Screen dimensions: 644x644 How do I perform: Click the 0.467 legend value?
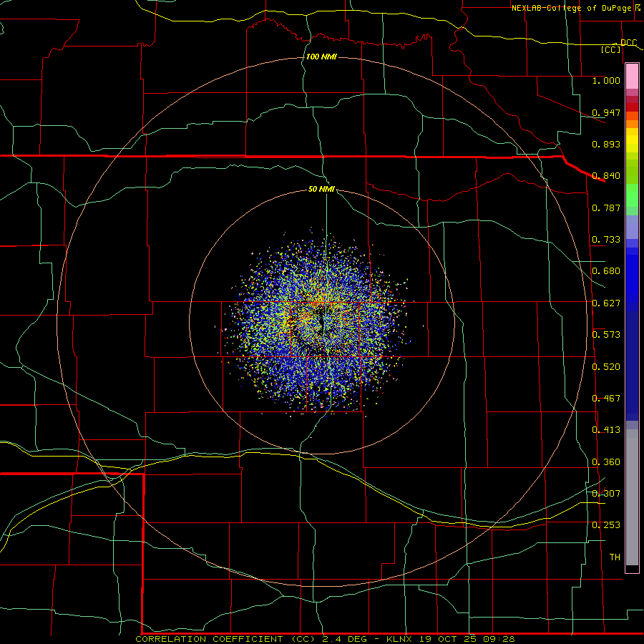click(606, 399)
